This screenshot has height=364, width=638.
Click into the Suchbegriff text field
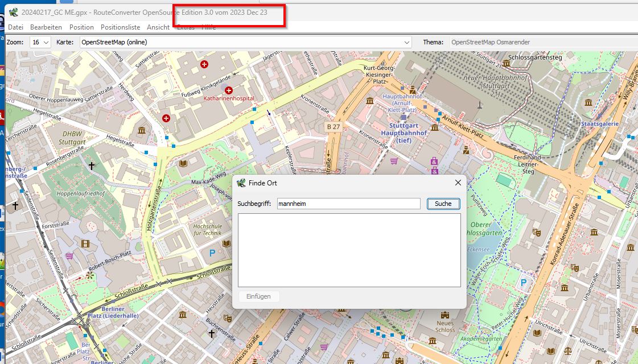(x=348, y=204)
